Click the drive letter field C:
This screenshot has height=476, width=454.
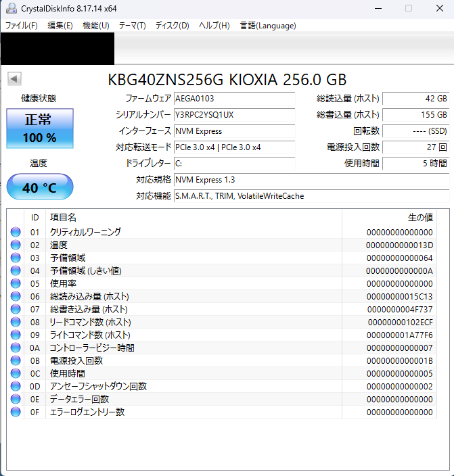coord(234,164)
